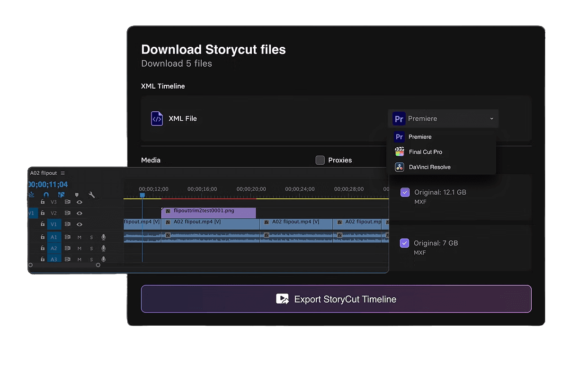Select the flipouttrim2test0001.png clip
Screen dimensions: 588x374
point(208,213)
